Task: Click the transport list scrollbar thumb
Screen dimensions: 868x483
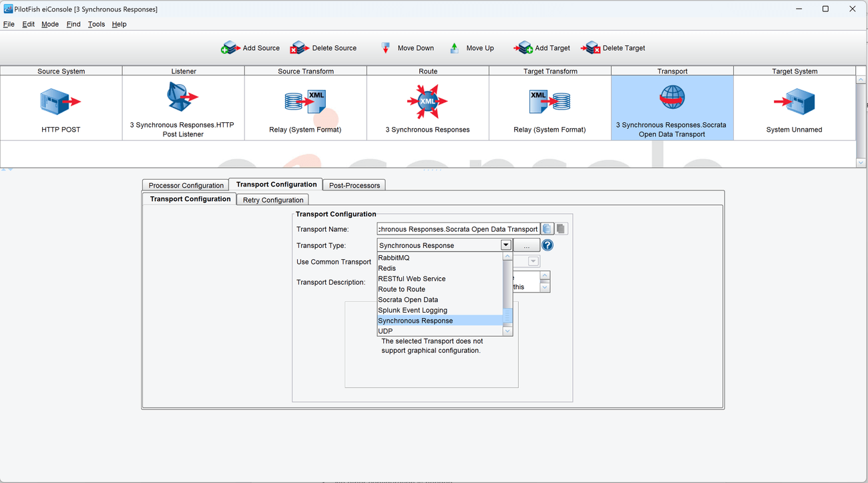Action: 507,317
